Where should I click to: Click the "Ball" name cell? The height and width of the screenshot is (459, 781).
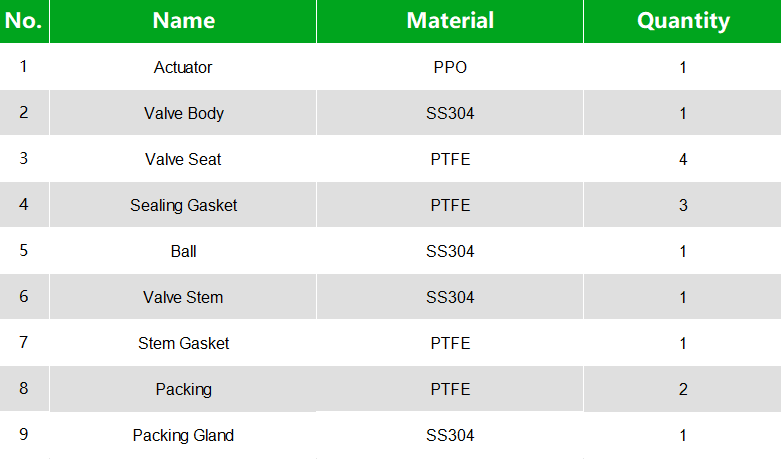coord(183,252)
